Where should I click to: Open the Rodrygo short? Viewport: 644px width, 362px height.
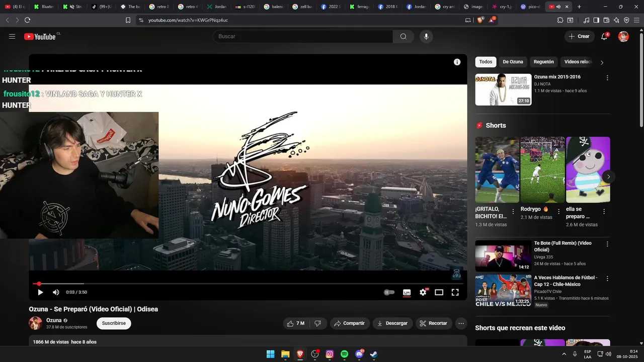coord(542,169)
